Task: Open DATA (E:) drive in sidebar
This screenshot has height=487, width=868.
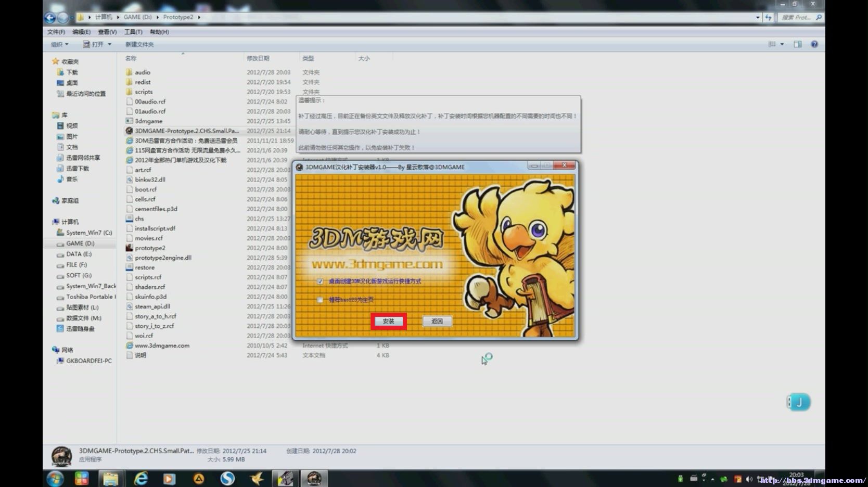Action: (x=79, y=254)
